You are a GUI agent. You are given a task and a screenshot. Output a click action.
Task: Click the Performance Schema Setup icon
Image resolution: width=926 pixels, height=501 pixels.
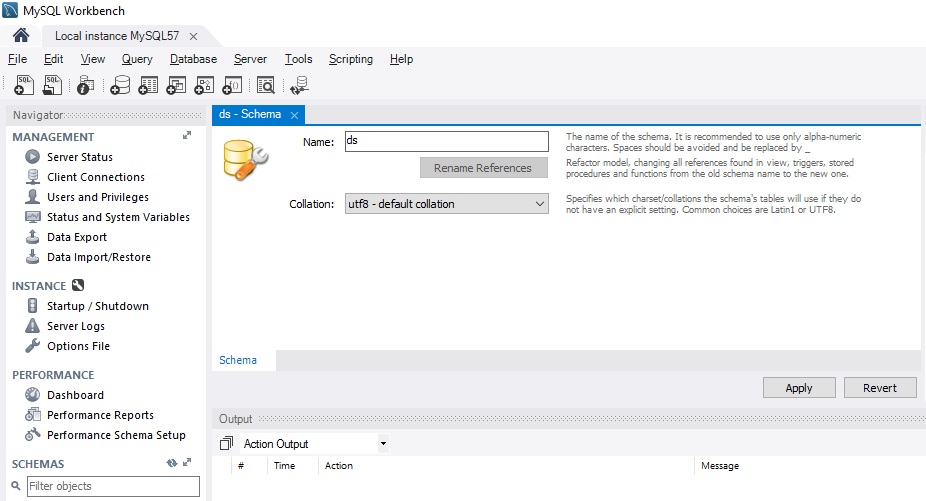(x=32, y=435)
